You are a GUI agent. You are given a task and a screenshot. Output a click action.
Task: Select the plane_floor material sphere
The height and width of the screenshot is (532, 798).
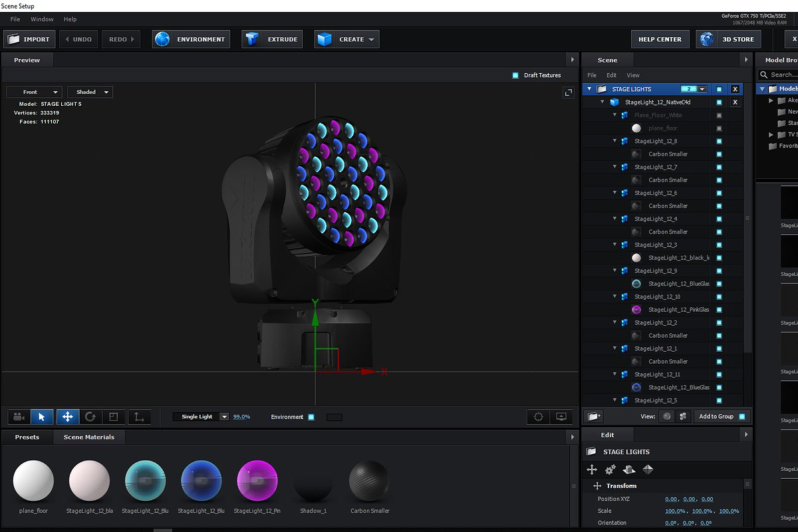coord(33,480)
